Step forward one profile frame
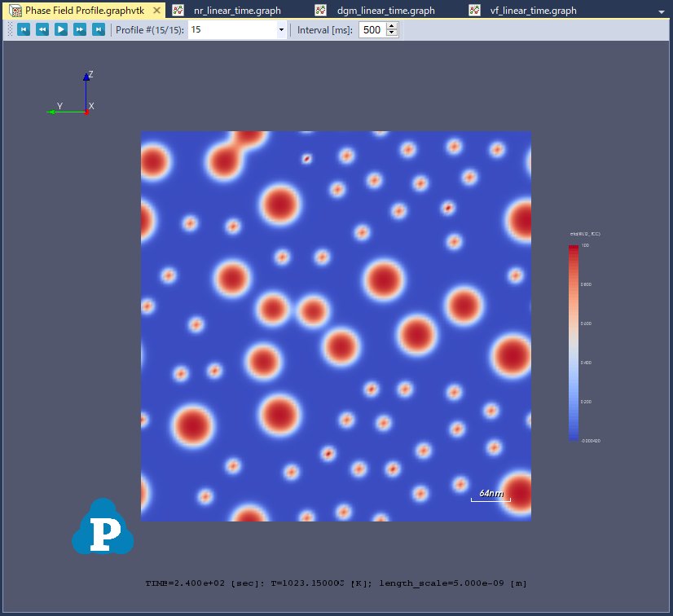This screenshot has width=673, height=616. [80, 29]
